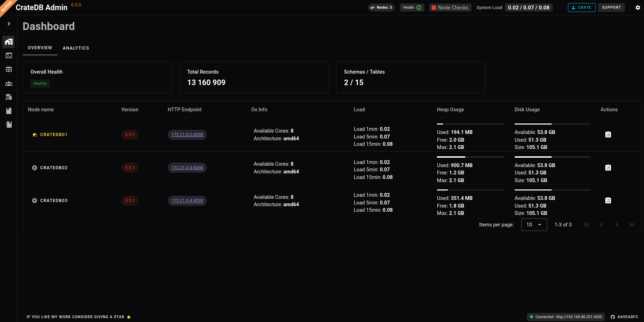This screenshot has width=644, height=322.
Task: Click the circle icon beside CRATEDB02
Action: tap(34, 168)
